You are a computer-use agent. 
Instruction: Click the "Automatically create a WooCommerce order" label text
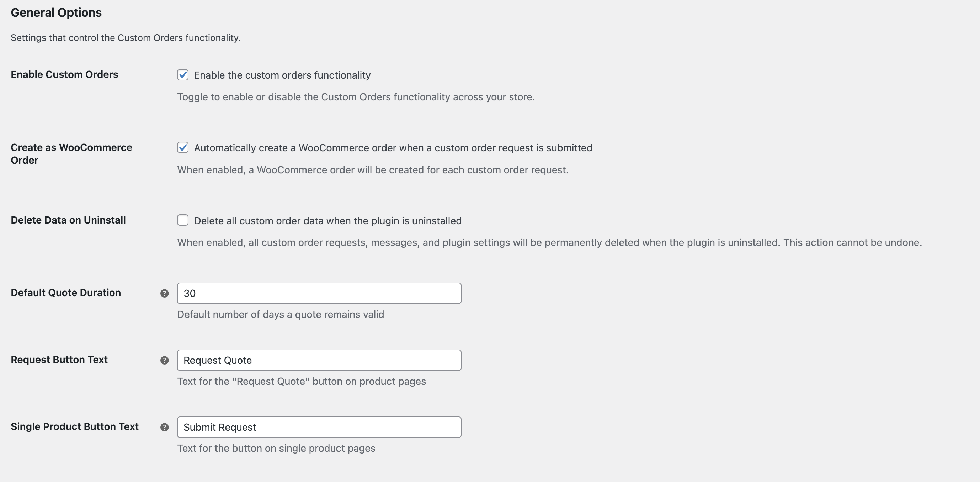[x=393, y=148]
